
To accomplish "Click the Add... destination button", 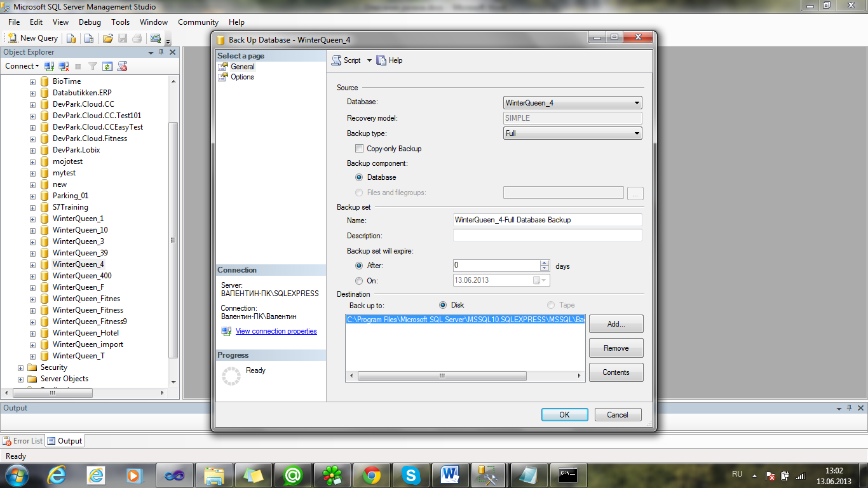I will (x=616, y=324).
